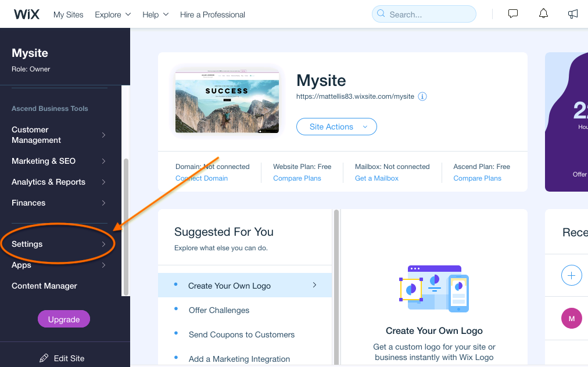Open My Sites in the top menu
Viewport: 588px width, 367px height.
pos(68,15)
